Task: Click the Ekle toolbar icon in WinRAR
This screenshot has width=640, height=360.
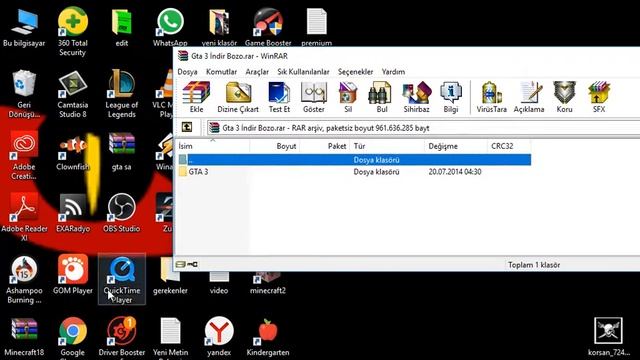Action: [x=196, y=97]
